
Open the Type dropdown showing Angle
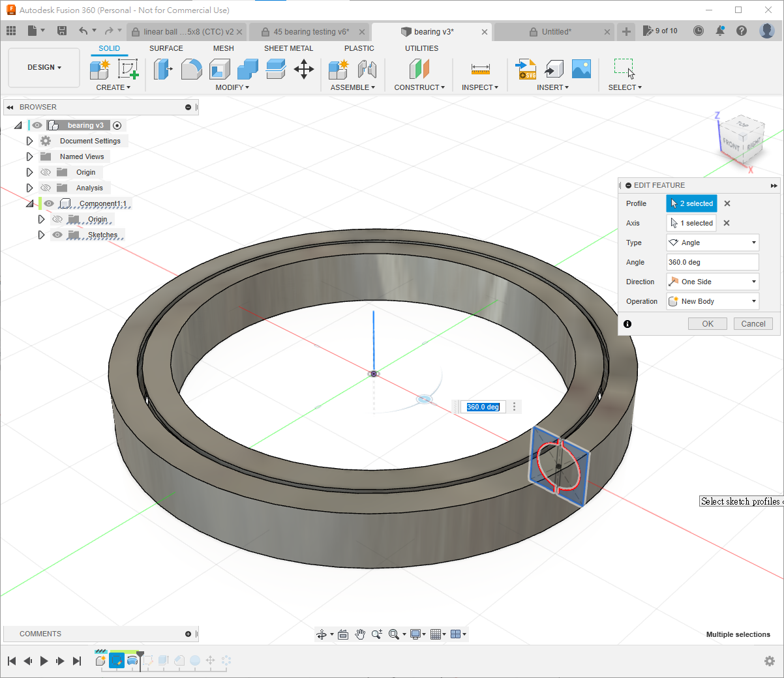(712, 243)
